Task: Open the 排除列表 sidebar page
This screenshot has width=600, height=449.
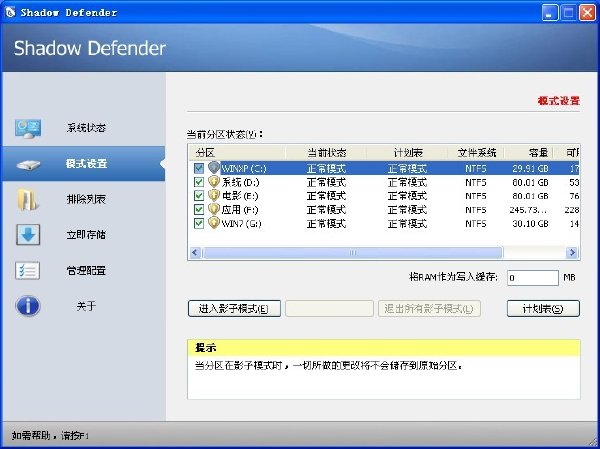Action: pyautogui.click(x=86, y=199)
